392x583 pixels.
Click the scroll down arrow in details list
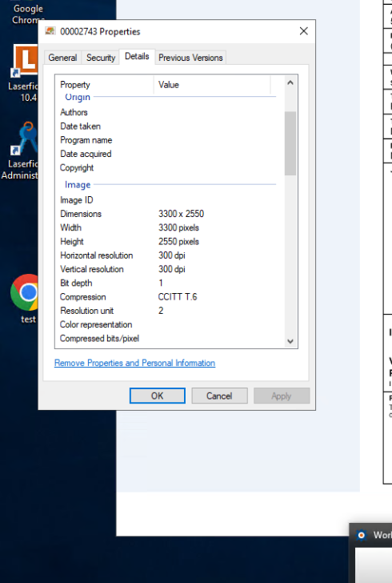pos(290,341)
